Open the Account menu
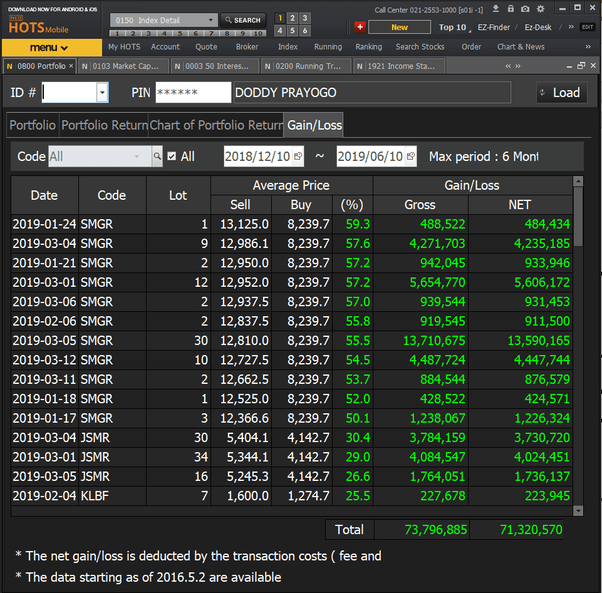 tap(165, 47)
